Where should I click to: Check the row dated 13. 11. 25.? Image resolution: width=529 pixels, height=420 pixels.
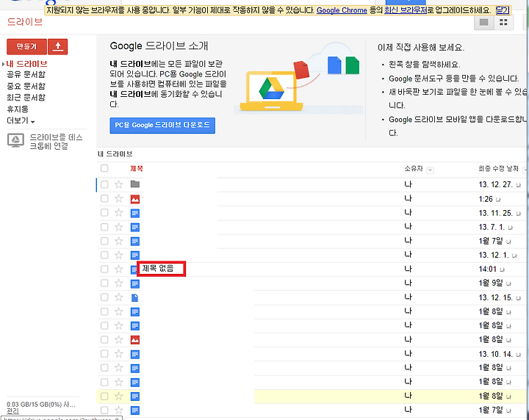pyautogui.click(x=104, y=213)
